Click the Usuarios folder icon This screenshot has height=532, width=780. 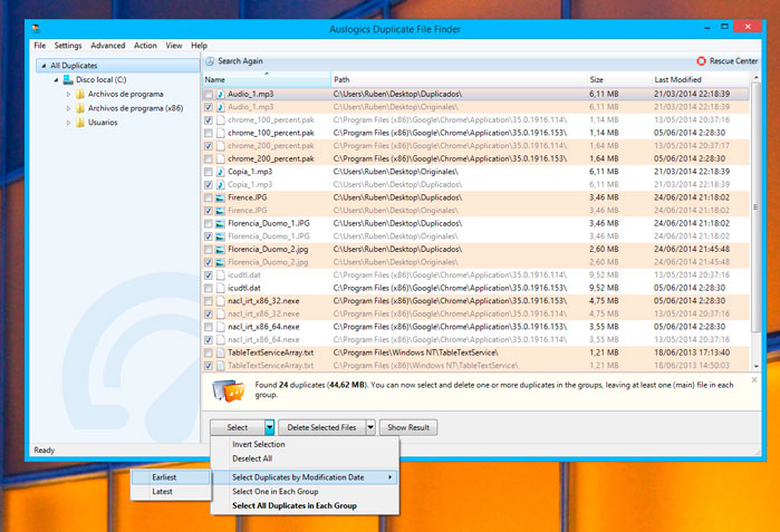(80, 122)
